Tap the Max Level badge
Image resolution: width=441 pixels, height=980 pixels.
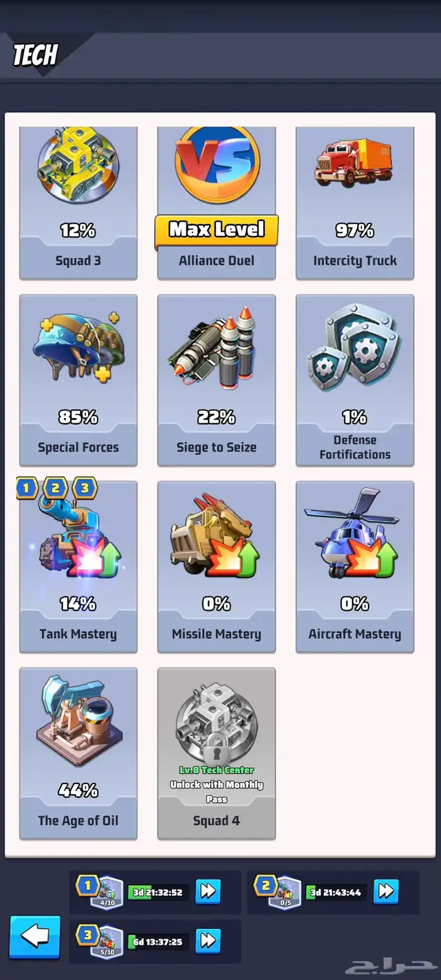(217, 230)
